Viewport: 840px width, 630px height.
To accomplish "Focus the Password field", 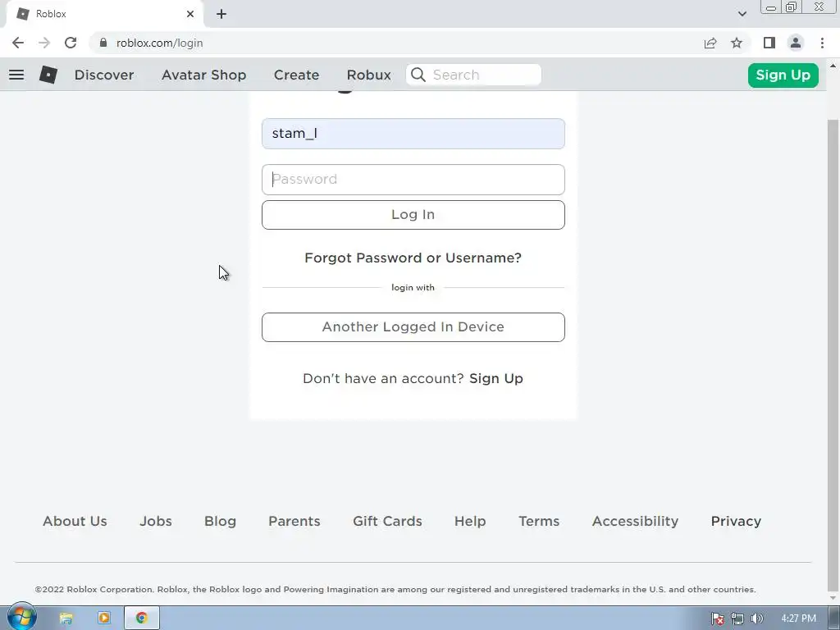I will (x=413, y=180).
